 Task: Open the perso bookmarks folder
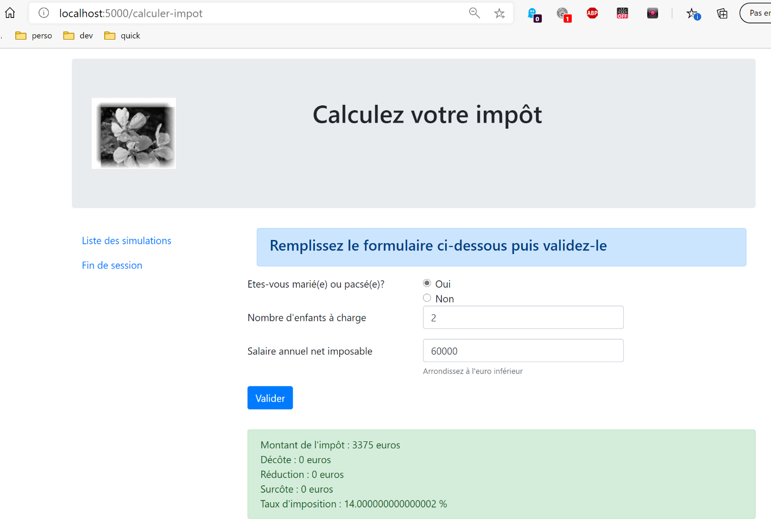(34, 36)
